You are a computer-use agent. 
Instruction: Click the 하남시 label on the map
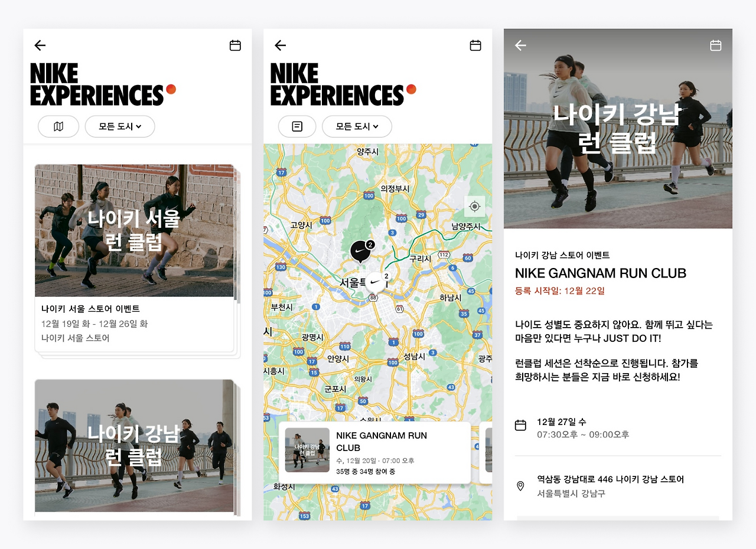click(451, 298)
